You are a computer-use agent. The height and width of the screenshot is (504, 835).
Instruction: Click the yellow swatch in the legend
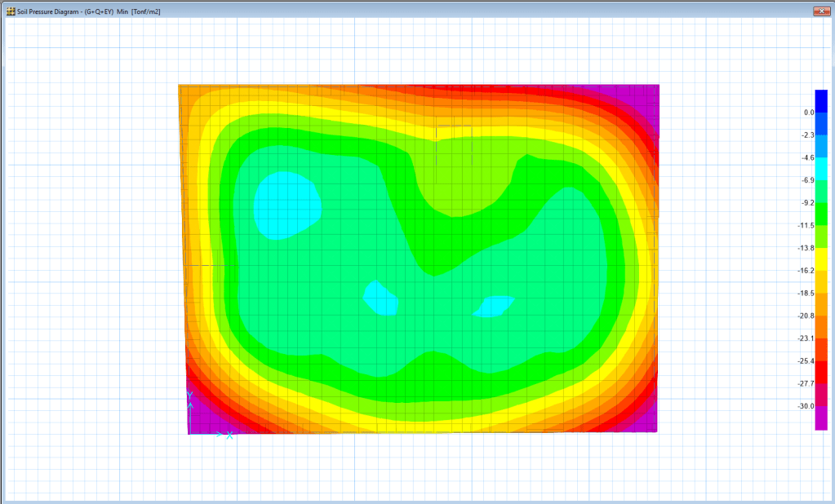[x=820, y=259]
